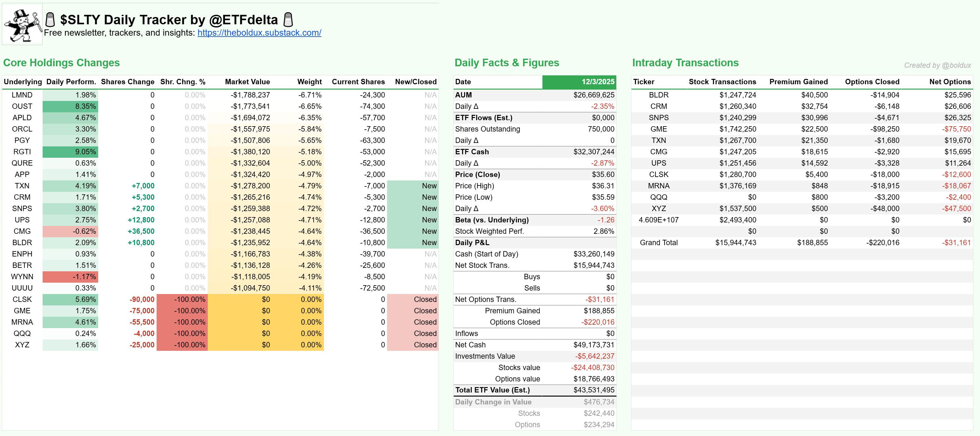Image resolution: width=980 pixels, height=436 pixels.
Task: Select the OUST underlying ticker cell
Action: [x=22, y=106]
